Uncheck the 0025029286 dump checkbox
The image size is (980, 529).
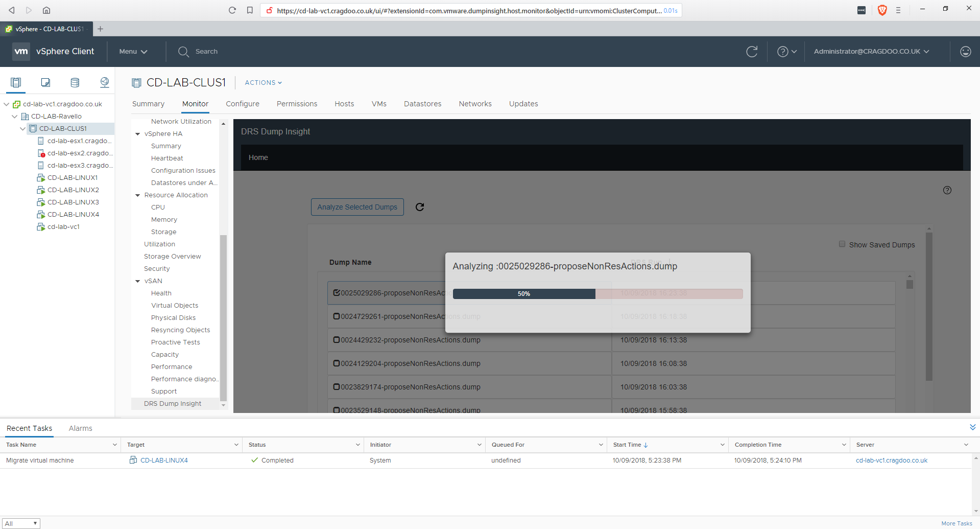coord(337,293)
